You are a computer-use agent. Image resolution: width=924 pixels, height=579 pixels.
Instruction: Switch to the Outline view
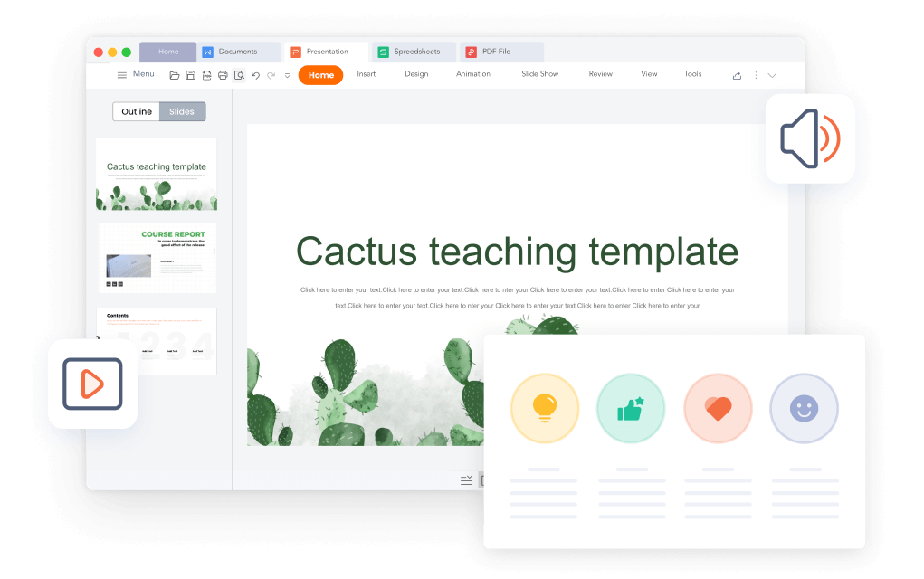[136, 111]
